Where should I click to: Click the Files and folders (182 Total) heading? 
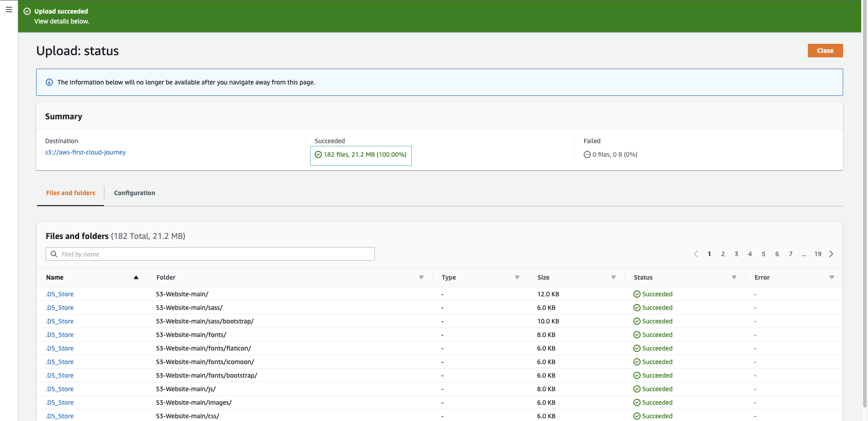pos(115,236)
